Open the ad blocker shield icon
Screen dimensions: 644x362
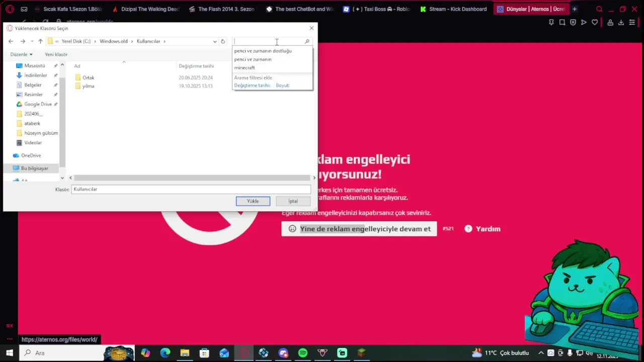573,22
